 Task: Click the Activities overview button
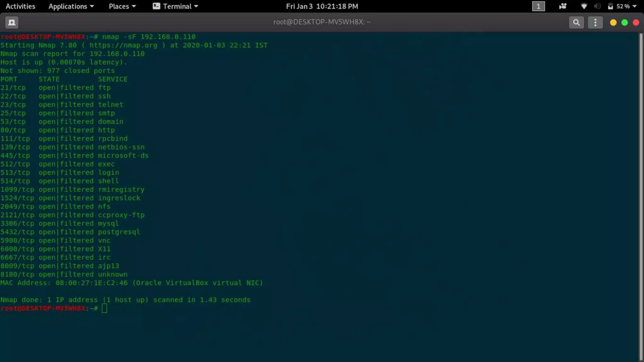(x=20, y=6)
